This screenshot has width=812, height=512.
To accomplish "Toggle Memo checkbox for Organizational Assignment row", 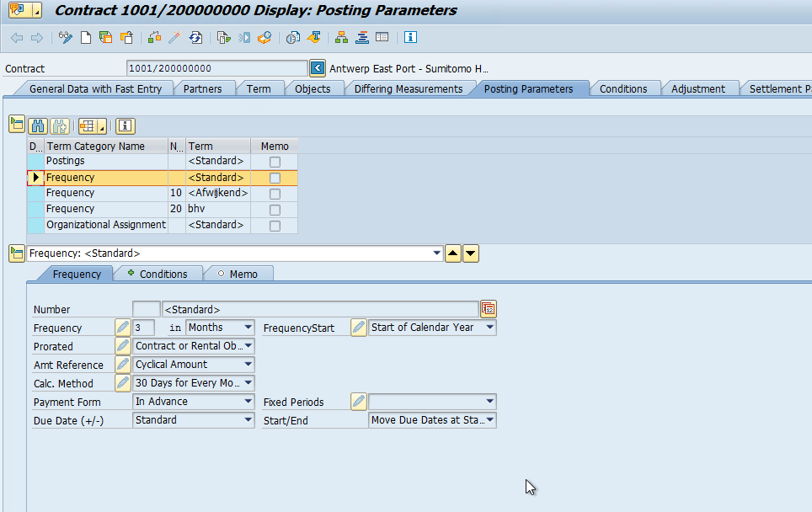I will tap(275, 227).
